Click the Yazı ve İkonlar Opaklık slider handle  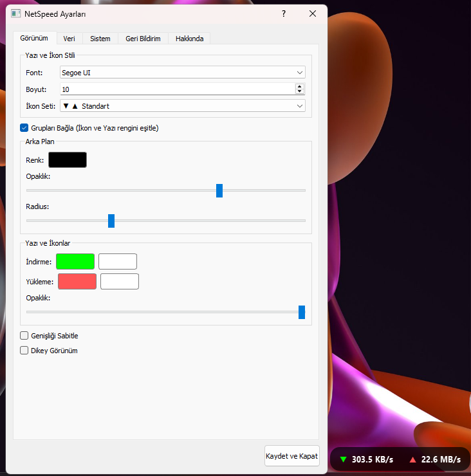(x=302, y=313)
